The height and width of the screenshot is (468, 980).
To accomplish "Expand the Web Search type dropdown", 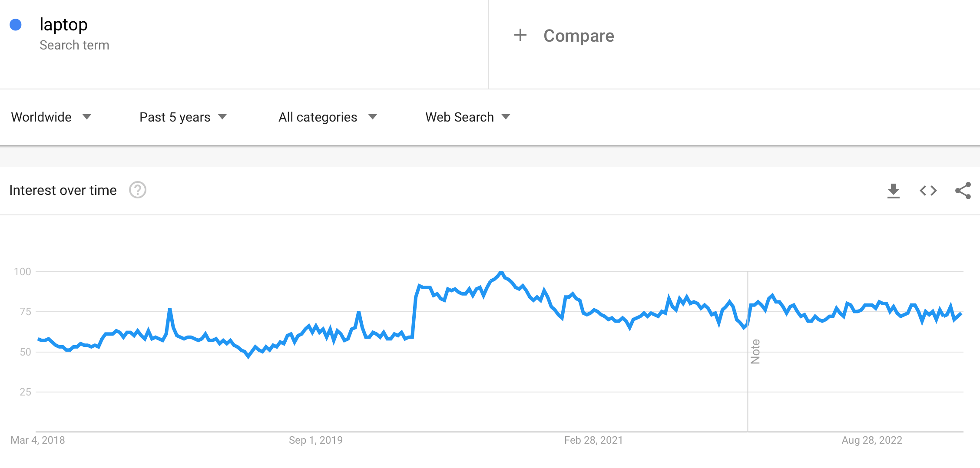I will (x=467, y=117).
